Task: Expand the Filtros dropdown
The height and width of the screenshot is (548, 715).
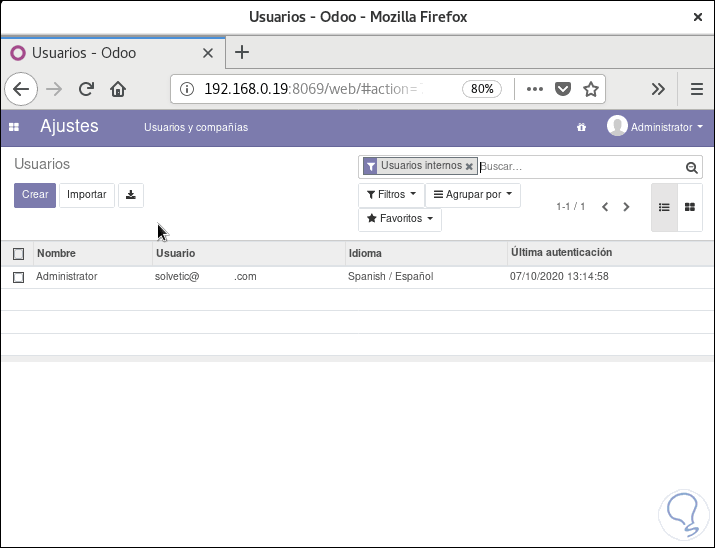Action: pos(391,195)
